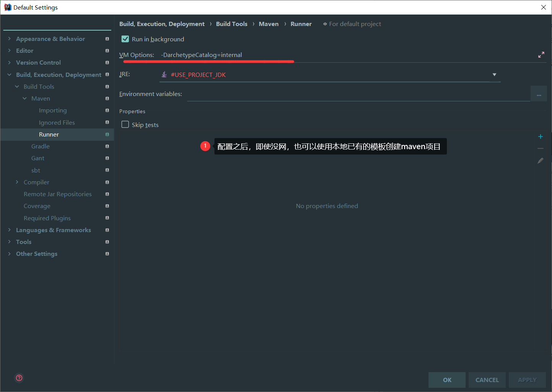Collapse Build Tools node

click(17, 86)
